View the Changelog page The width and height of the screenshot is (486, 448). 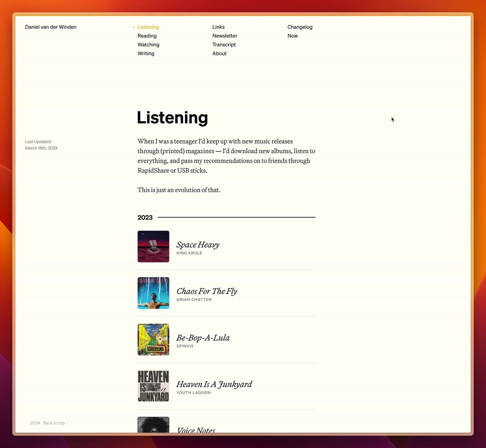(x=300, y=27)
